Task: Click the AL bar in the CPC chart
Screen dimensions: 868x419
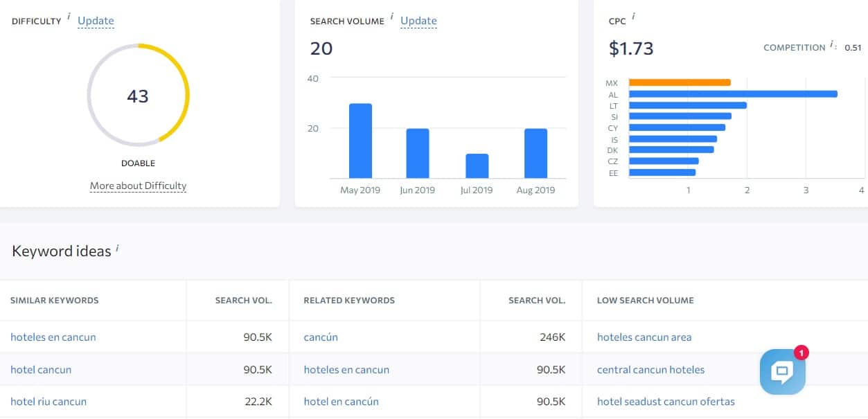Action: 733,94
